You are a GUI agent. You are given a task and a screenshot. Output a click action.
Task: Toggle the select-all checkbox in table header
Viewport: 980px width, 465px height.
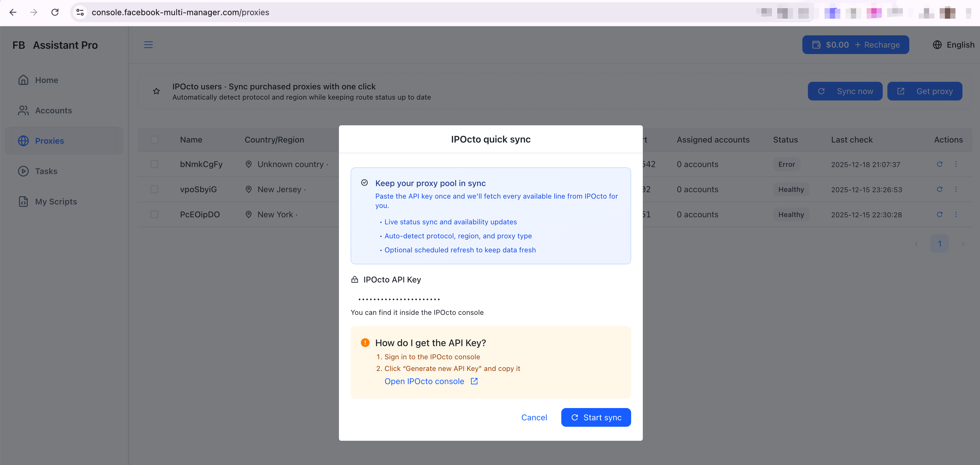154,140
